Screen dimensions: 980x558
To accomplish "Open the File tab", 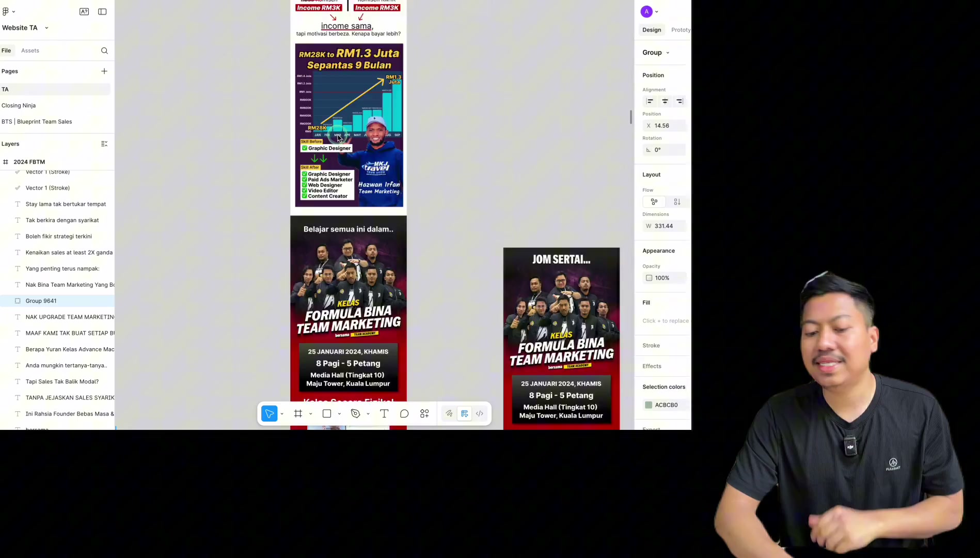I will (x=6, y=51).
